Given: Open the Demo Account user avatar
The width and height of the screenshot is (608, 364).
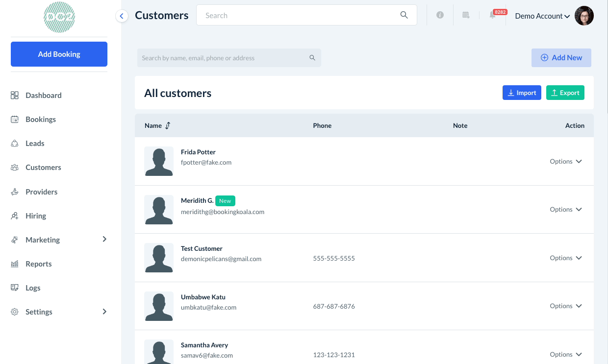Looking at the screenshot, I should coord(584,16).
